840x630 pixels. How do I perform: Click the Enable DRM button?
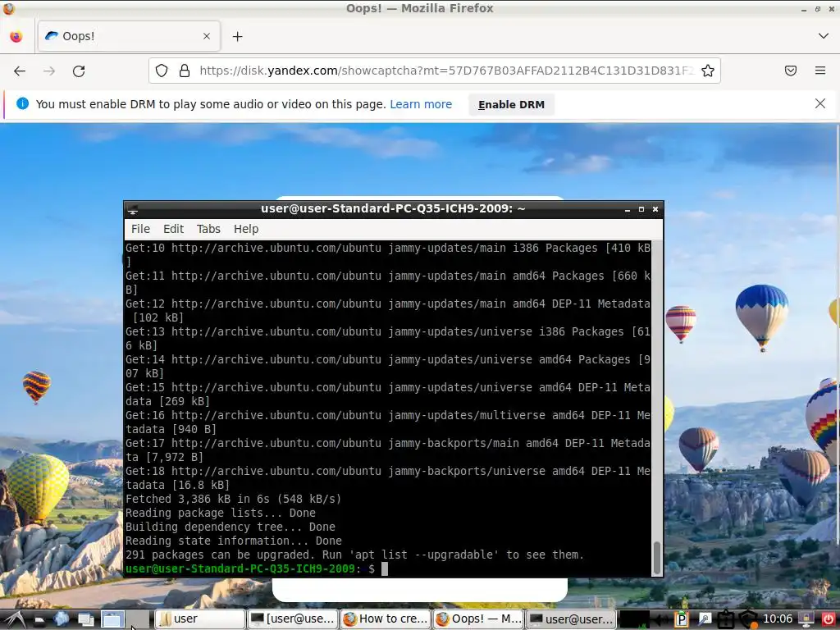tap(511, 104)
